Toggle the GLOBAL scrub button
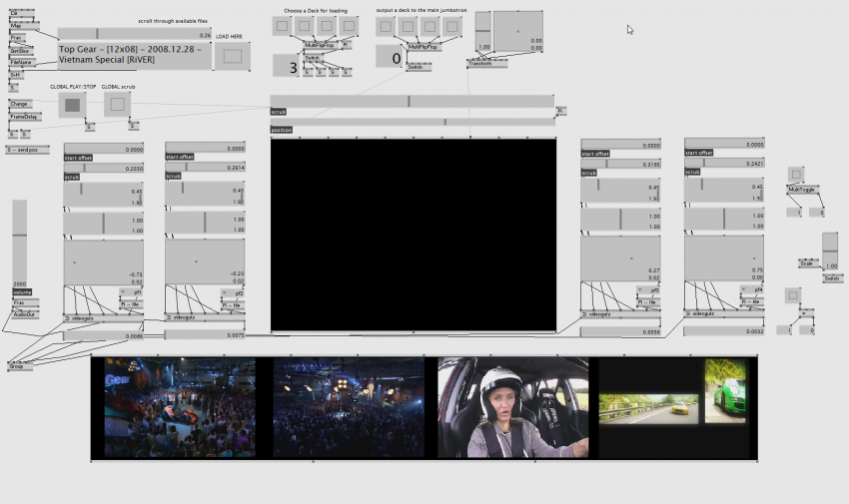The width and height of the screenshot is (849, 504). pos(117,104)
